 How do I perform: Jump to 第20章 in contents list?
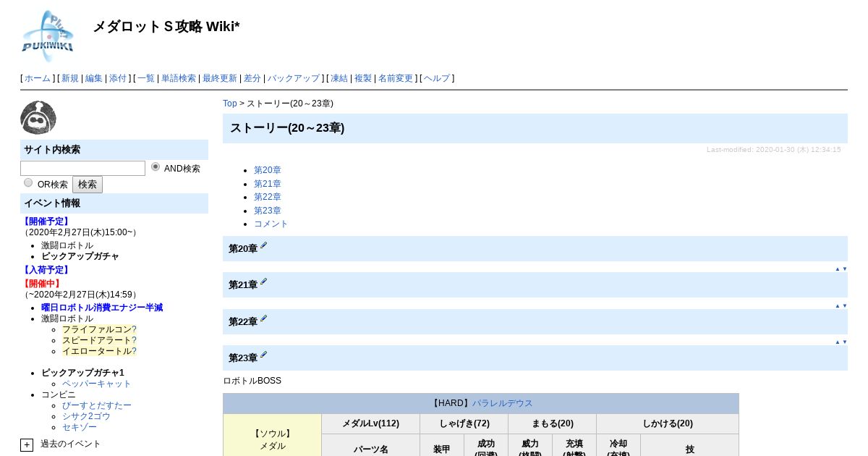tap(268, 170)
